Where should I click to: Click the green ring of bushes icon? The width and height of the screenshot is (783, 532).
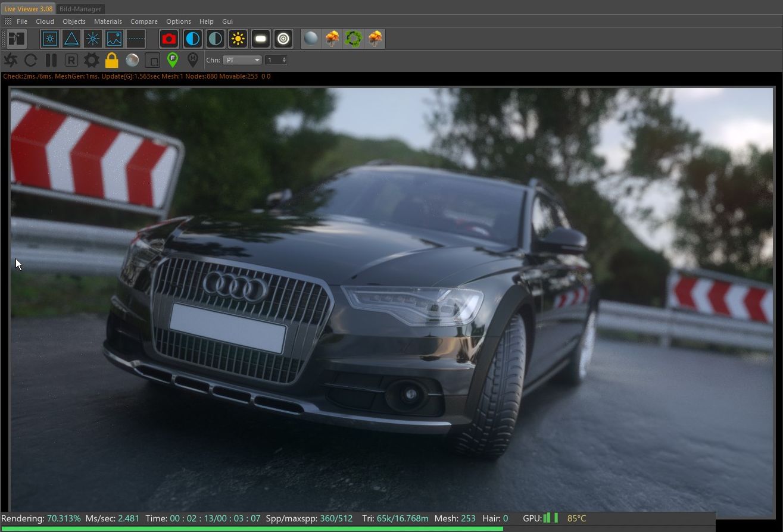354,39
